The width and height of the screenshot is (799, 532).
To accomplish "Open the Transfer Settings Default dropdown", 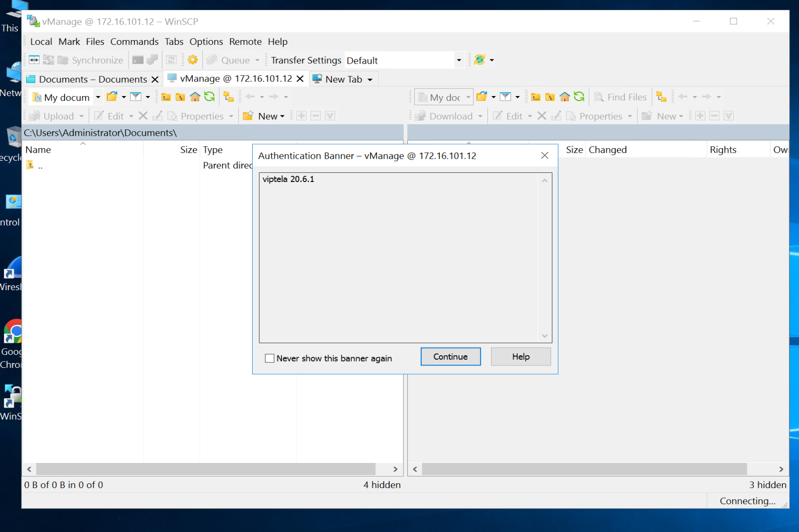I will (458, 60).
